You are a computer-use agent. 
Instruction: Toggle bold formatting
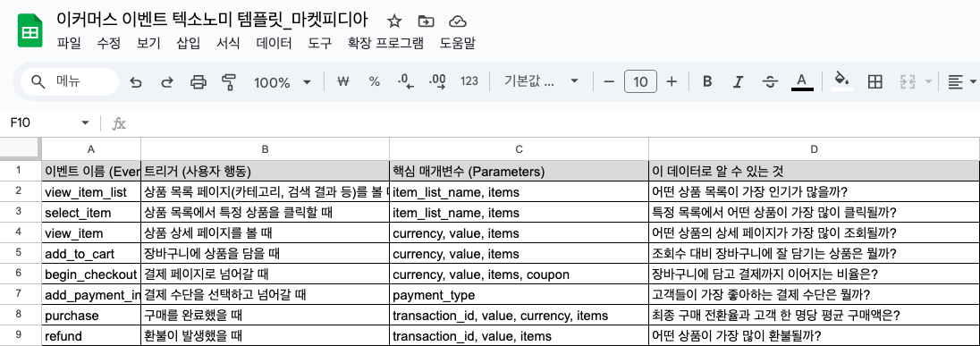[707, 81]
